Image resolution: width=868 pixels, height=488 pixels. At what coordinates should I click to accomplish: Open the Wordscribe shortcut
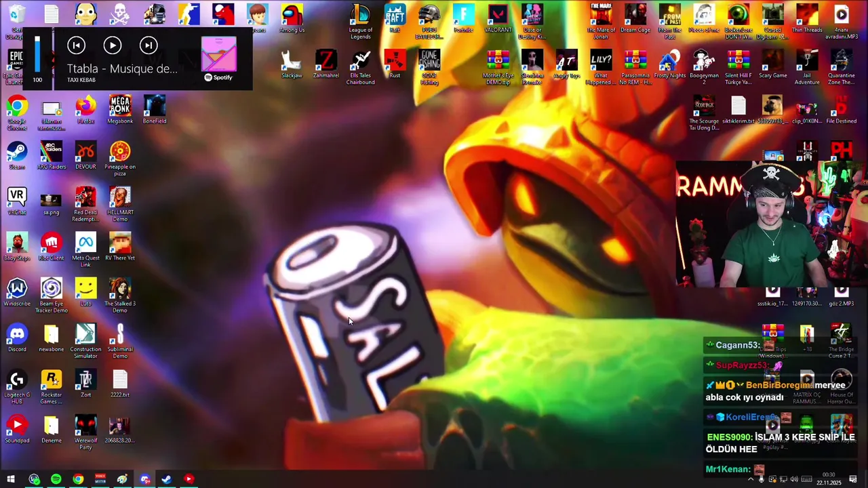coord(17,292)
